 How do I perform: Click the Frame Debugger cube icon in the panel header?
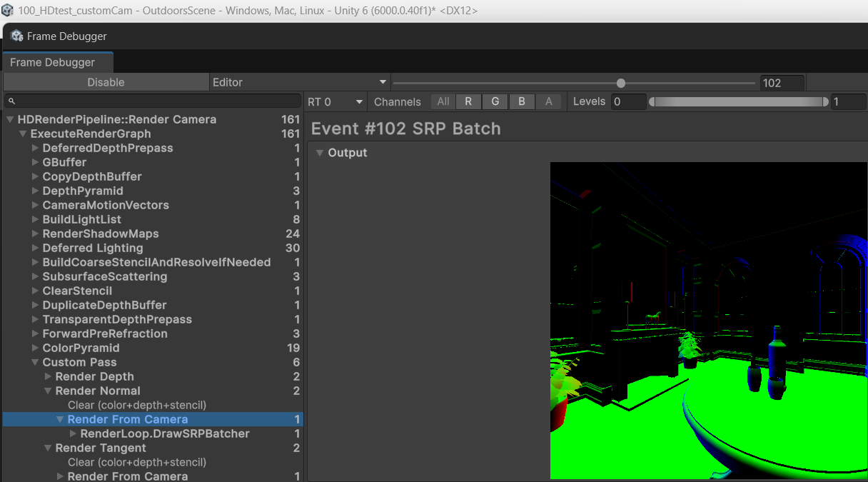click(x=16, y=35)
